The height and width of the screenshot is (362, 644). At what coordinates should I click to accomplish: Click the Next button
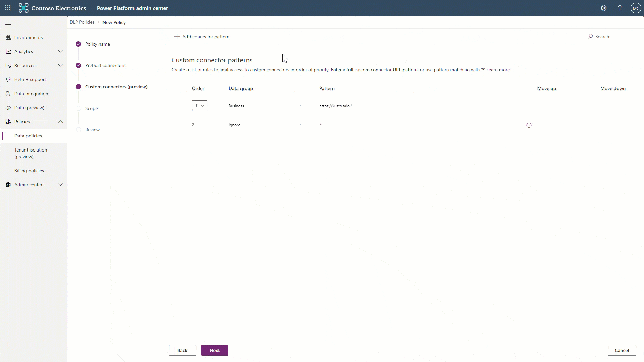coord(215,350)
